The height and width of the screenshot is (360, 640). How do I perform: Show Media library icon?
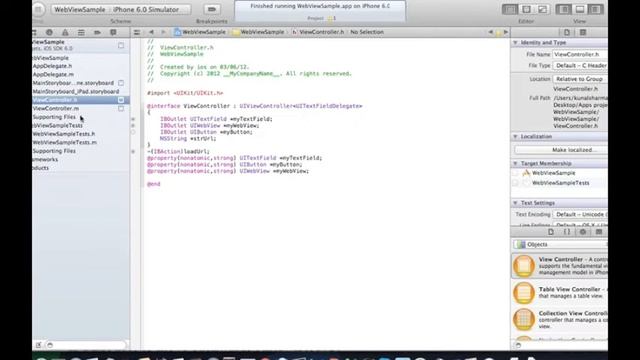click(x=599, y=232)
